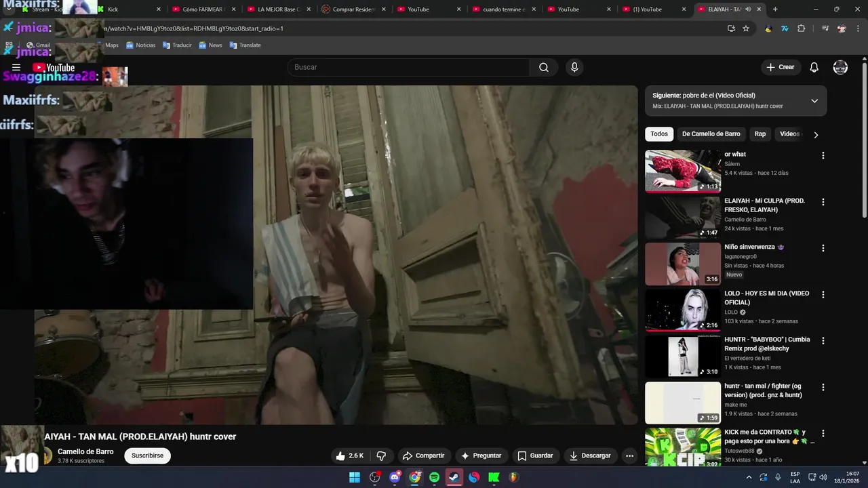Open options for 'KICK me da CONTRATO' video
This screenshot has width=868, height=488.
[x=823, y=434]
